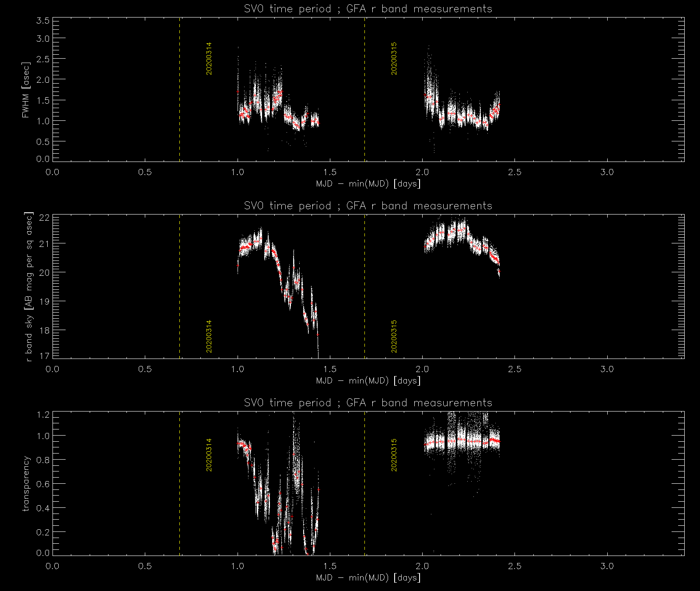Viewport: 700px width, 591px height.
Task: Click the 0.5 tick on the transparency plot x-axis
Action: tap(145, 566)
